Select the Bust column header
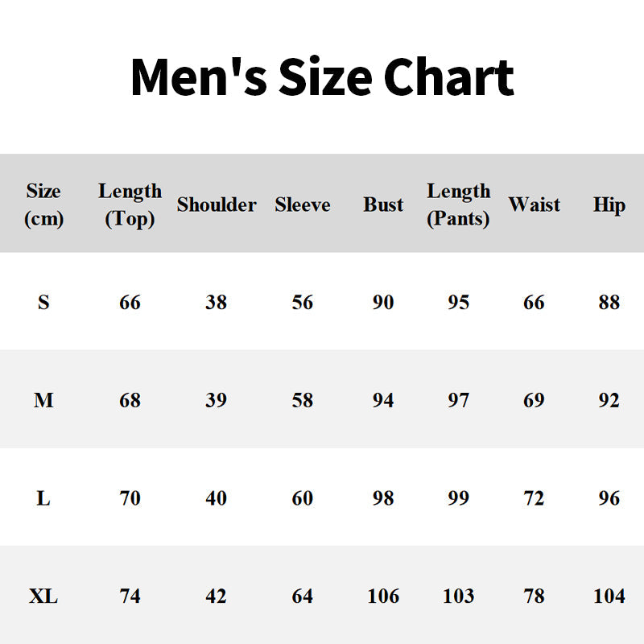Screen dimensions: 644x644 tap(383, 205)
